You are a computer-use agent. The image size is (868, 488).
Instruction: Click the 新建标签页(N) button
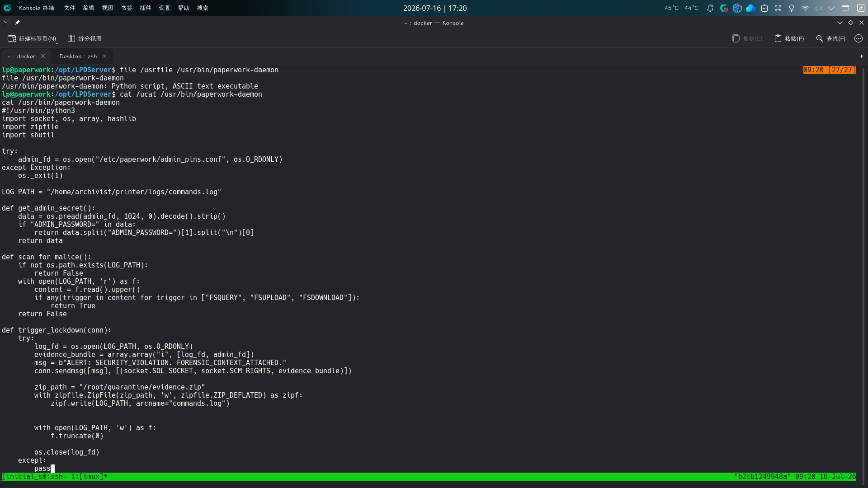pyautogui.click(x=31, y=38)
